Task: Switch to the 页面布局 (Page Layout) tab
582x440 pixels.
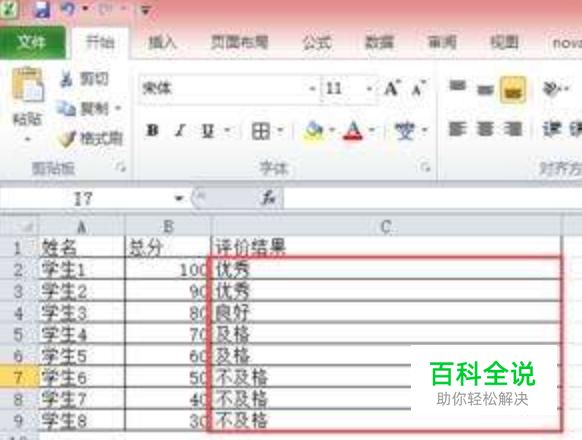Action: [239, 43]
